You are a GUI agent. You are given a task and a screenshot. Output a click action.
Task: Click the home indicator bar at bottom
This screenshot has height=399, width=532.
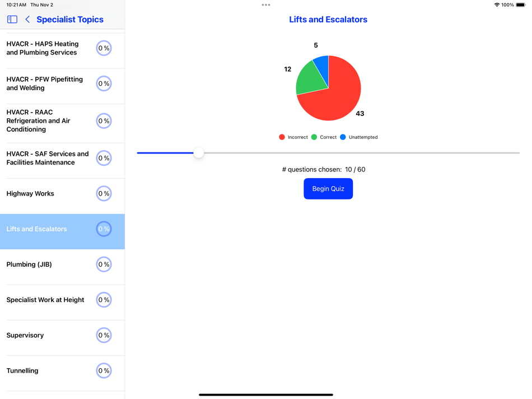click(266, 395)
